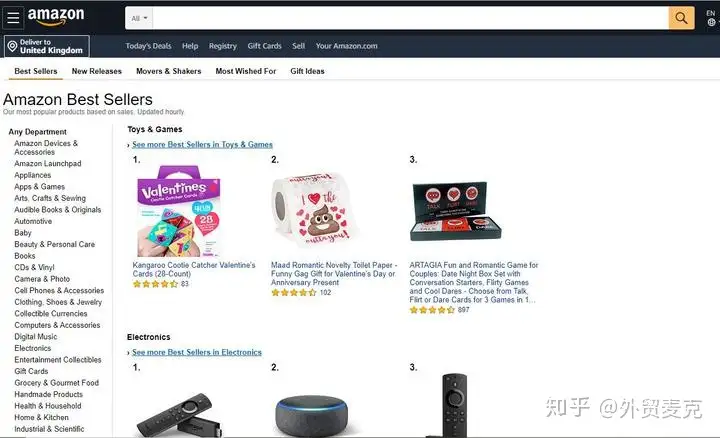
Task: Expand the All search category dropdown
Action: [139, 18]
